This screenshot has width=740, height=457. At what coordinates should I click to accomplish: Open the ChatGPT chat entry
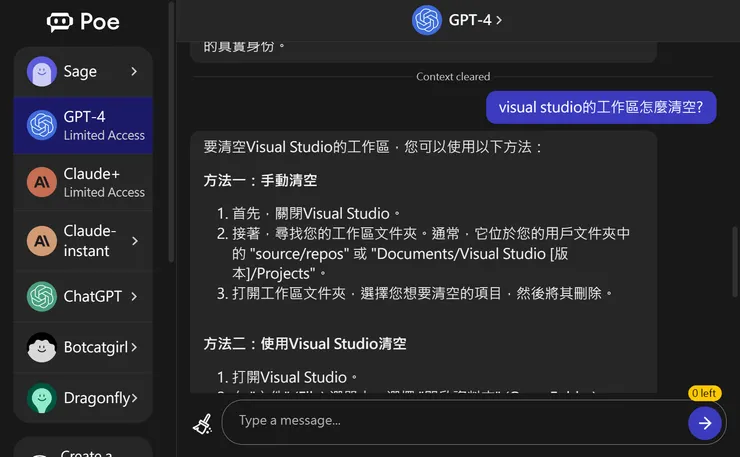click(x=83, y=296)
